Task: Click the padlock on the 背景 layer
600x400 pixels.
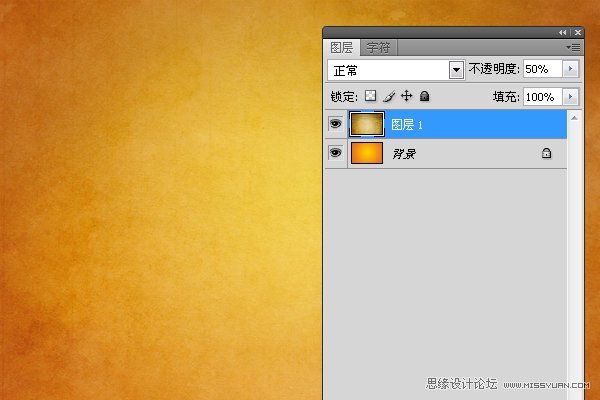Action: click(x=546, y=153)
